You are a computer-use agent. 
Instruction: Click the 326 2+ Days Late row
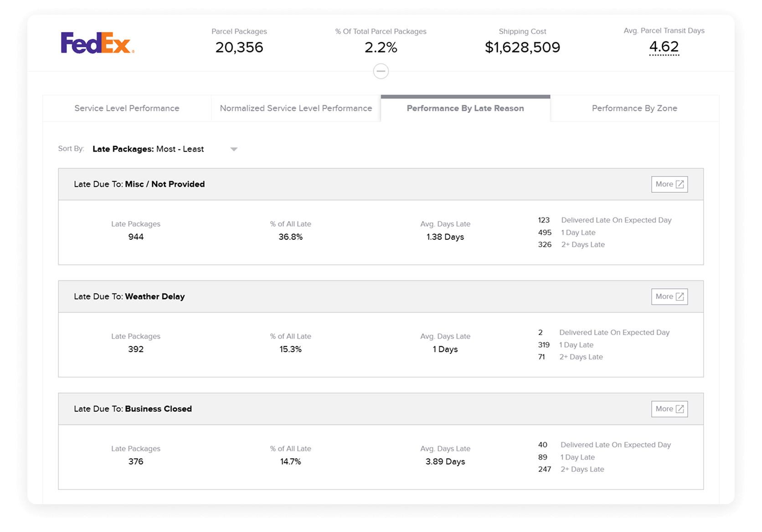tap(571, 245)
